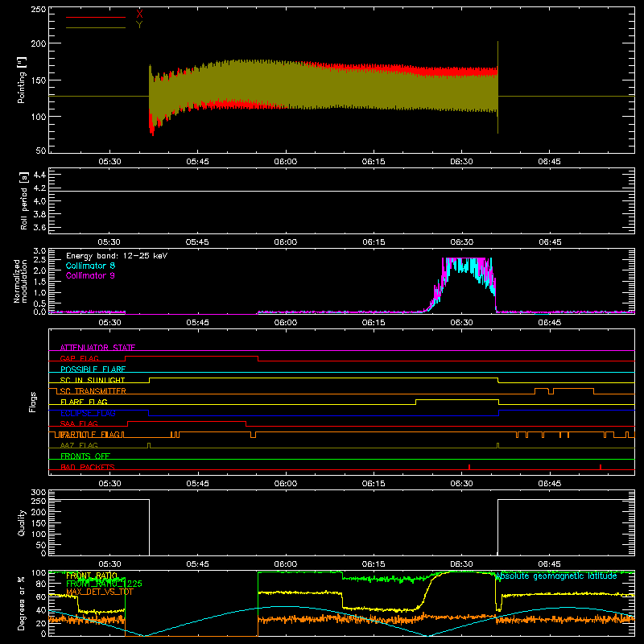Click the olive Y legend line sample
This screenshot has height=644, width=644.
96,28
